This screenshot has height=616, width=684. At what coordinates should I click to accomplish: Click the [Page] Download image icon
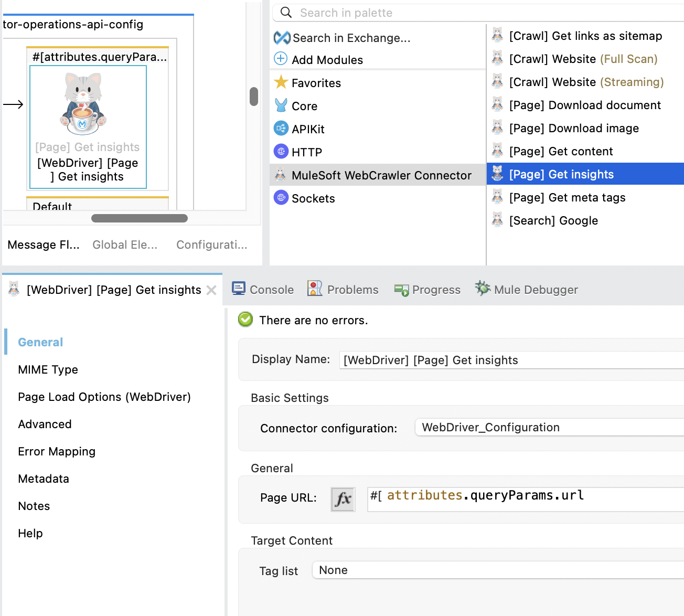pos(497,128)
